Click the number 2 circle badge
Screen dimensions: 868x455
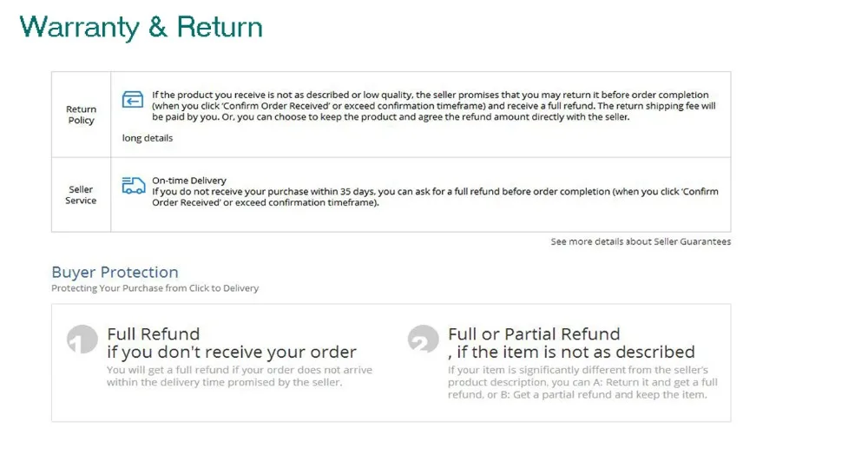pyautogui.click(x=423, y=339)
